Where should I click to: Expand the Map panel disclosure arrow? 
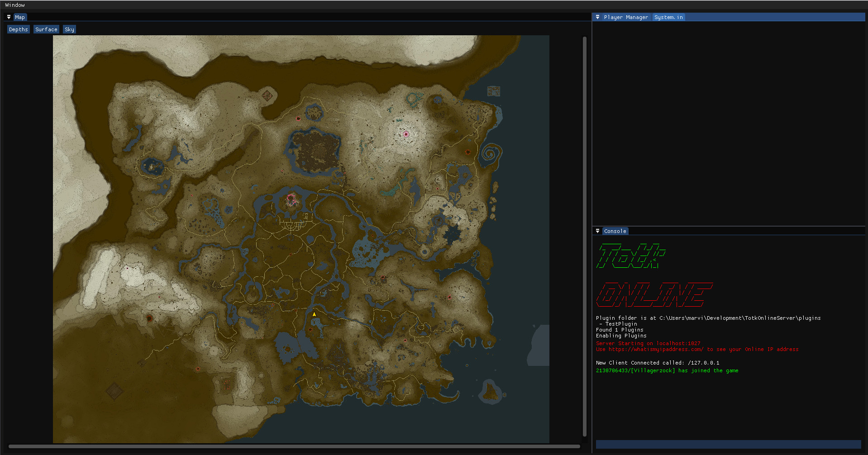pyautogui.click(x=9, y=17)
